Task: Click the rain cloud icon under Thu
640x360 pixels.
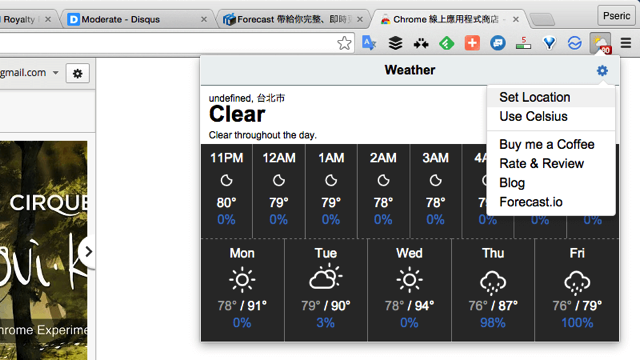Action: [493, 282]
